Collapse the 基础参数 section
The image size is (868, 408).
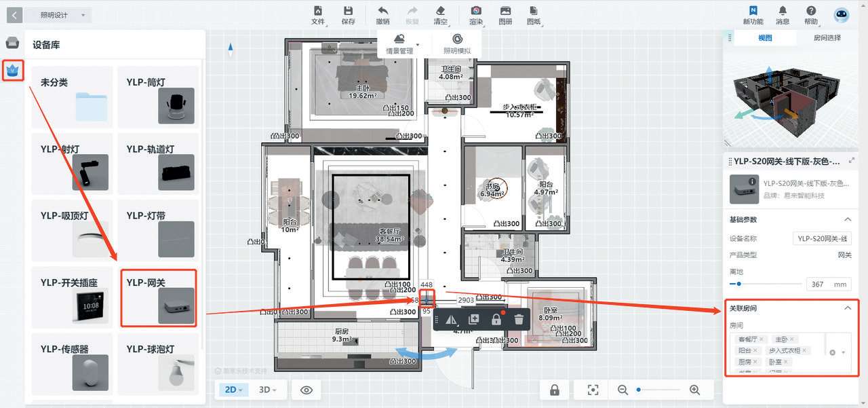click(x=847, y=219)
